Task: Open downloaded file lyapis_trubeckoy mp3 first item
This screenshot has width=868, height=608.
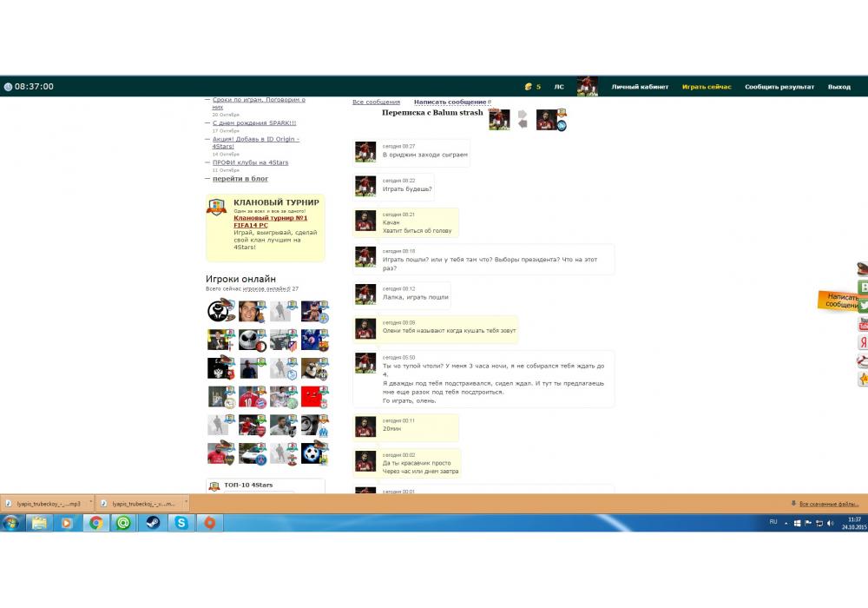Action: (x=43, y=504)
